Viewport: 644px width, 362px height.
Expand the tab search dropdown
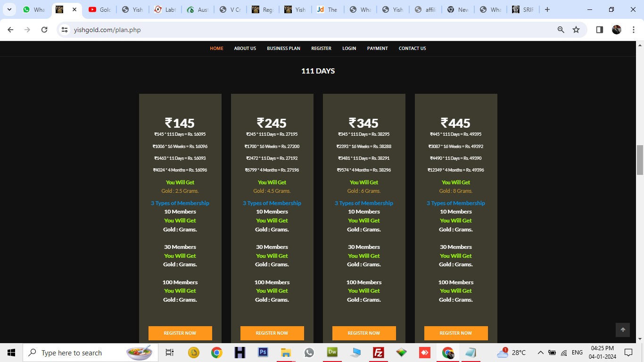pyautogui.click(x=9, y=9)
